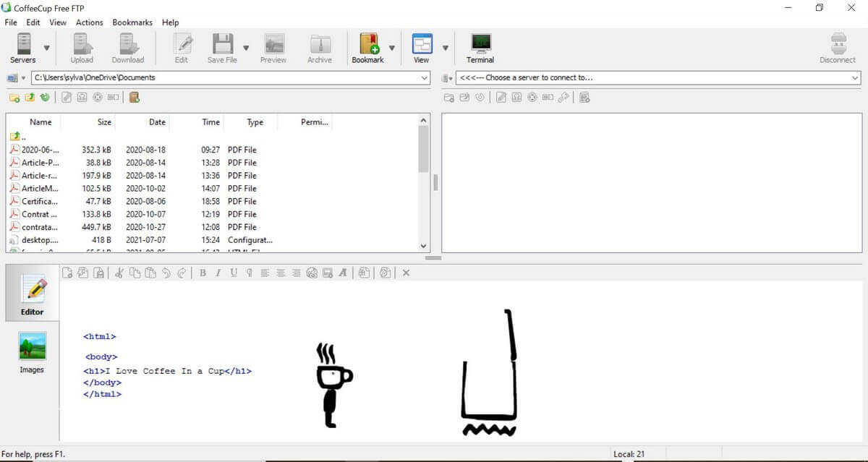Open the Servers manager icon
This screenshot has width=868, height=462.
pyautogui.click(x=22, y=48)
